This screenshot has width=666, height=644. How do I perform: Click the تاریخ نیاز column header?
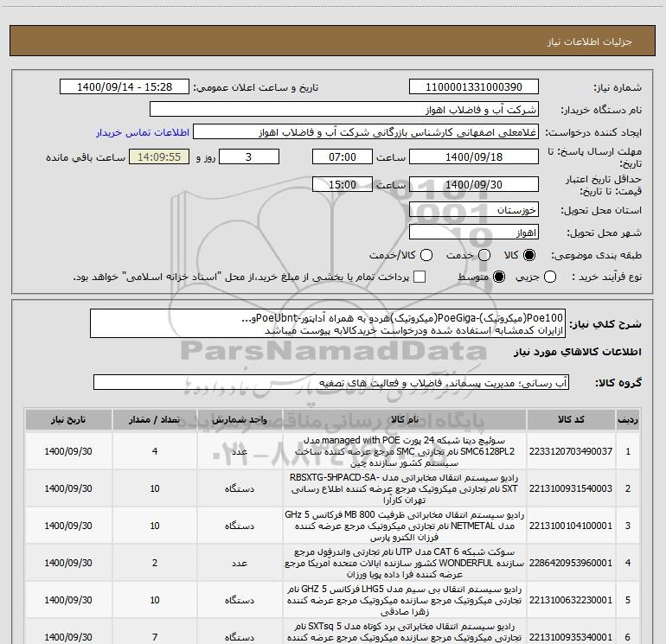tap(68, 419)
